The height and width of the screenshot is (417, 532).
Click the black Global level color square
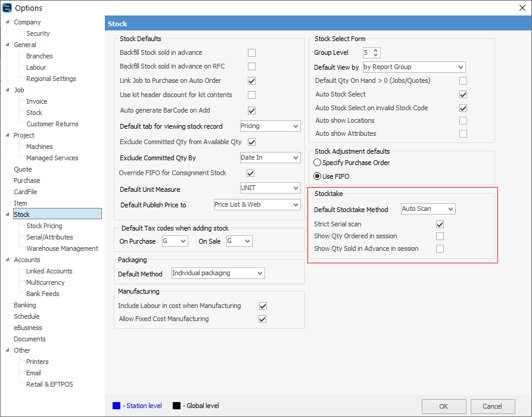(176, 406)
